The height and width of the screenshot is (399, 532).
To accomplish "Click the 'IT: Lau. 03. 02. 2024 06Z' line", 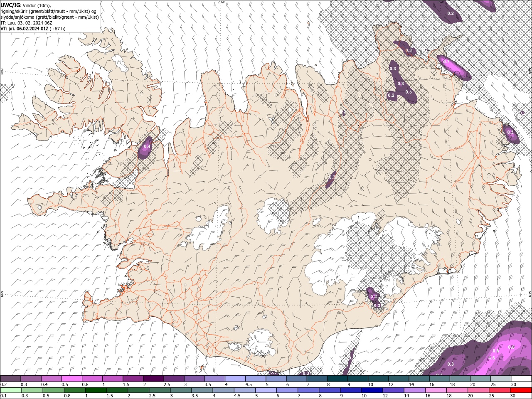I will click(26, 23).
